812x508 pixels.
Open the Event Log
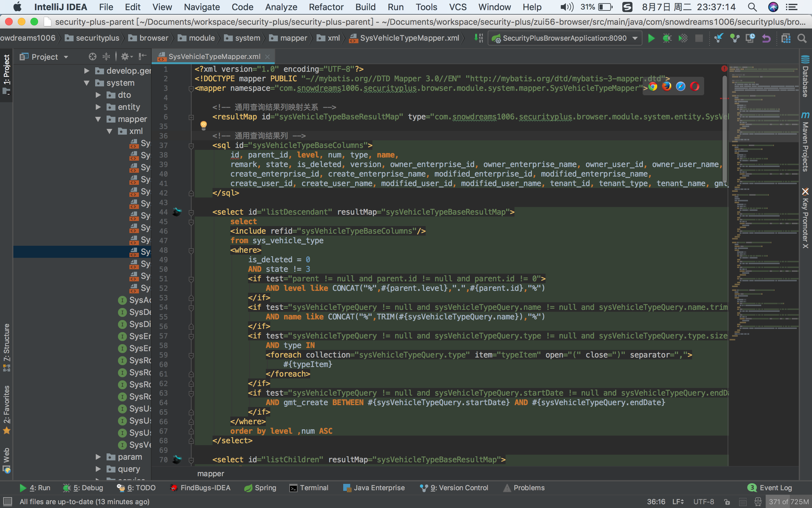click(770, 487)
